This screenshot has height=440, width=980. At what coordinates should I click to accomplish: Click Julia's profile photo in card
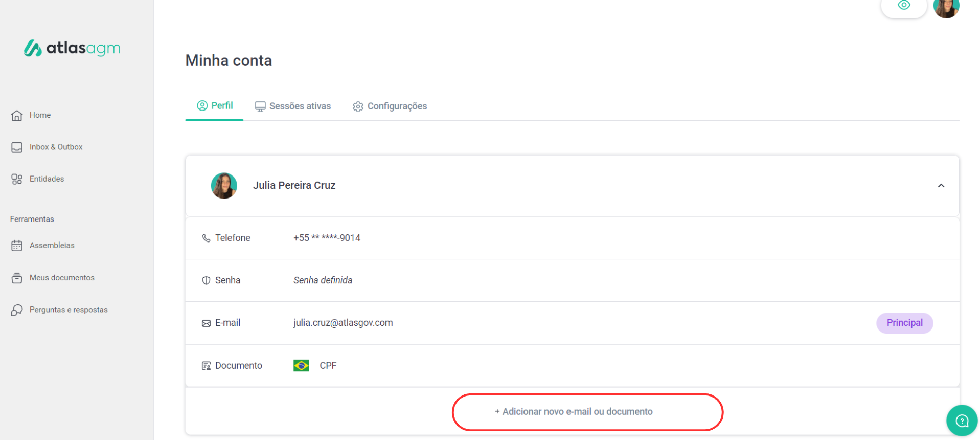pyautogui.click(x=224, y=186)
